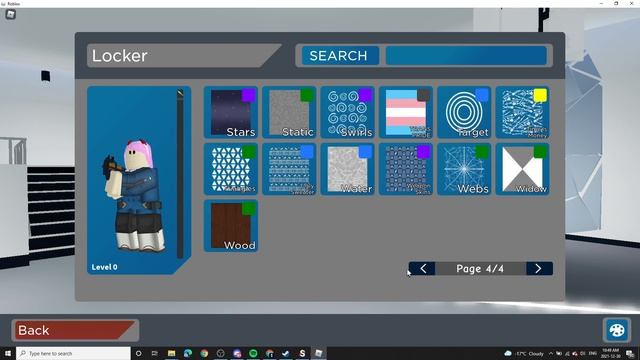
Task: Click the SEARCH button
Action: point(340,56)
